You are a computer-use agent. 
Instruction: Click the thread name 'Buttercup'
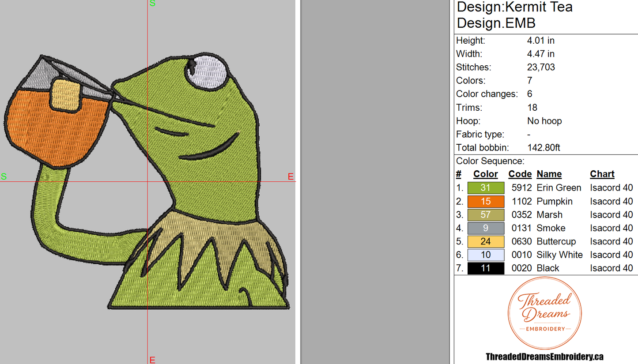pos(556,242)
